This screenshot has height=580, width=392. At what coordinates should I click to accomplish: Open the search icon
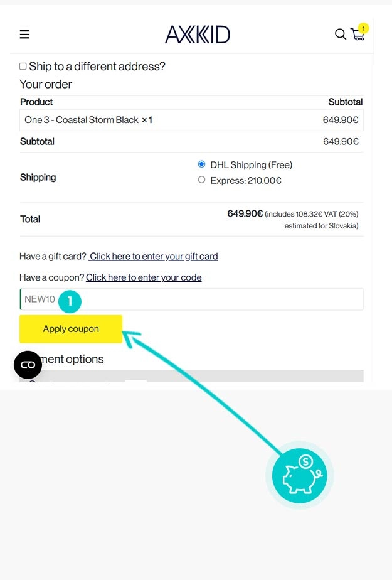[340, 35]
